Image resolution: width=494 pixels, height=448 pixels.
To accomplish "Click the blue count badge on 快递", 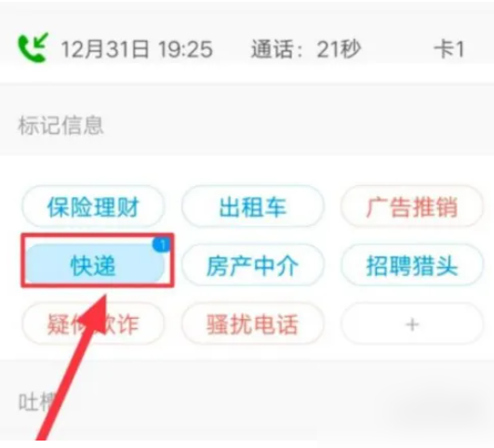I will click(162, 244).
